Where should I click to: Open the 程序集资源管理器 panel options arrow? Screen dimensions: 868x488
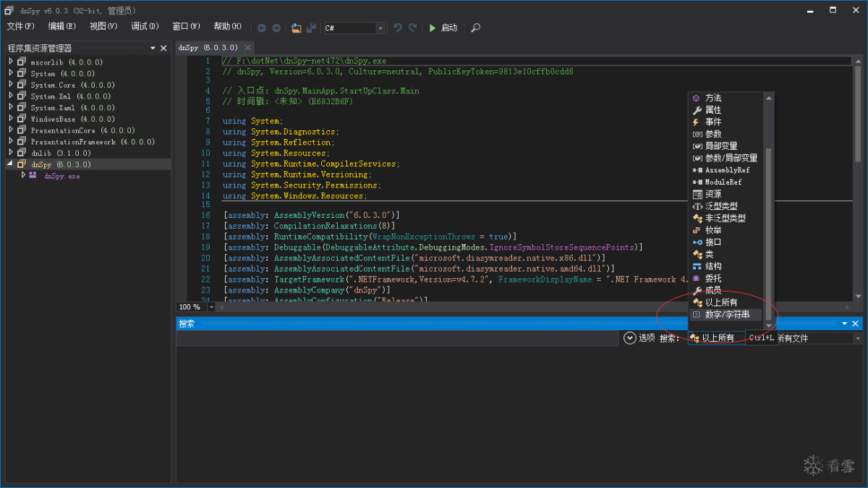coord(153,49)
